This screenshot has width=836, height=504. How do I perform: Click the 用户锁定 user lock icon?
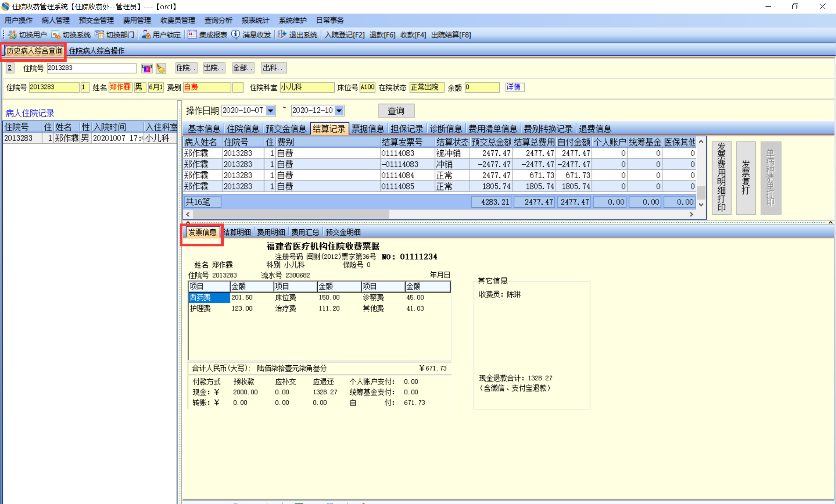146,35
